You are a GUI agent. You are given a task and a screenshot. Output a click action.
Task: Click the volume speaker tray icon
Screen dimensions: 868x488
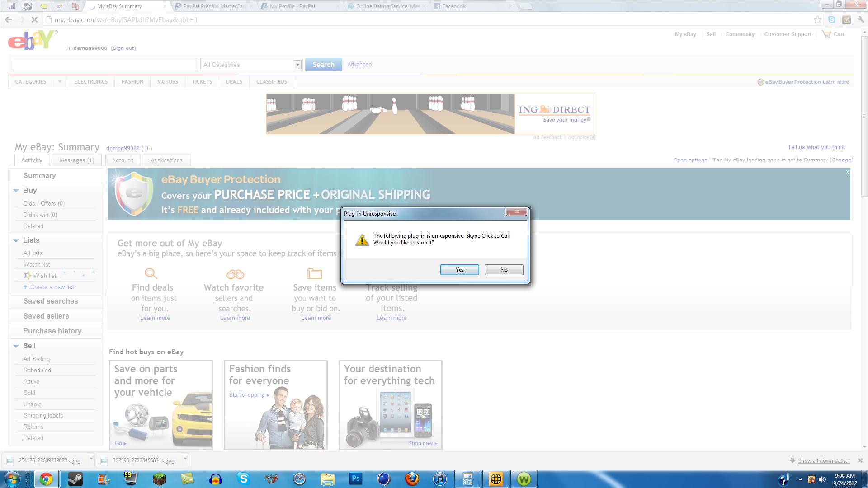(822, 479)
